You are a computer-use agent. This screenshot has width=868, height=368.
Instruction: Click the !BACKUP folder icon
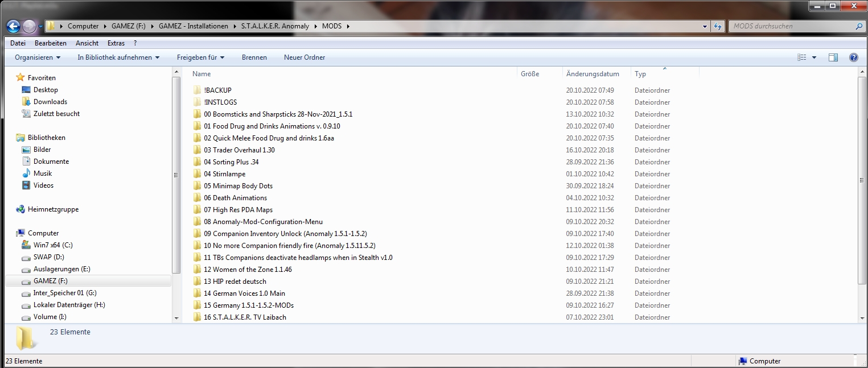(198, 90)
